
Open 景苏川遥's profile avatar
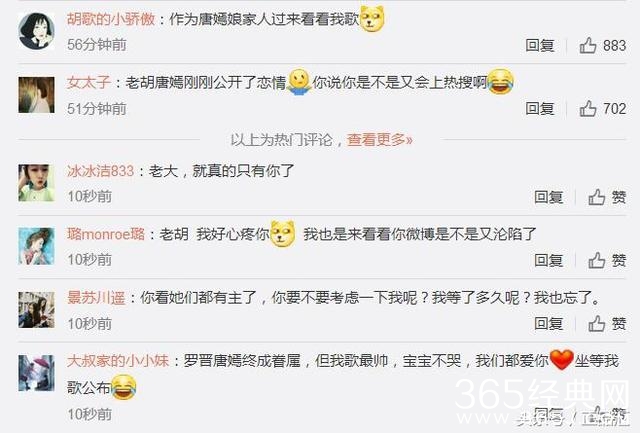coord(36,310)
